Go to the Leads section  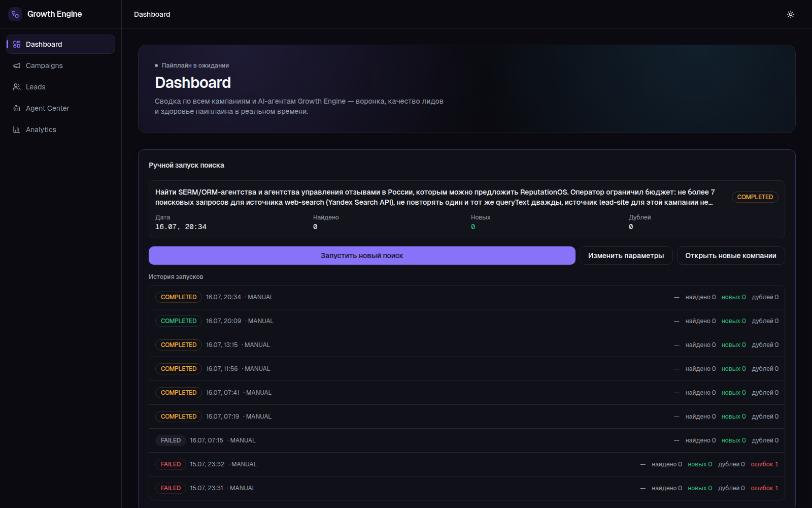coord(60,87)
